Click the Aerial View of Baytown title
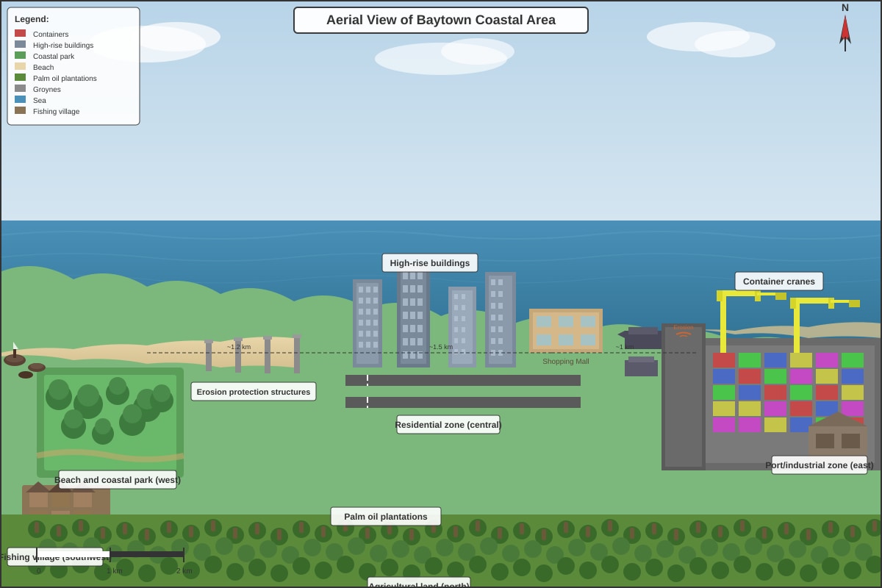Screen dimensions: 882x588 click(441, 21)
